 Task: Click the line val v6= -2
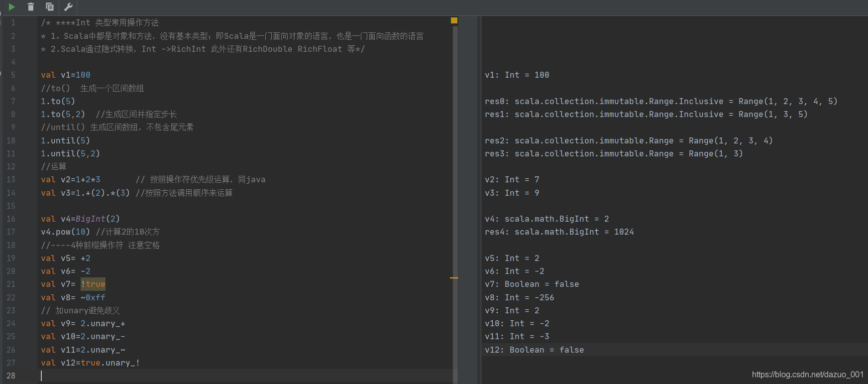tap(66, 271)
